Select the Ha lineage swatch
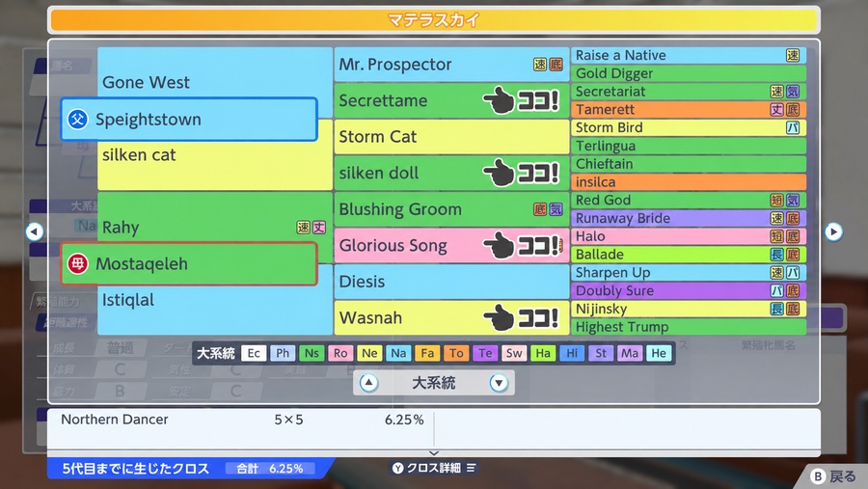868x489 pixels. pos(543,353)
